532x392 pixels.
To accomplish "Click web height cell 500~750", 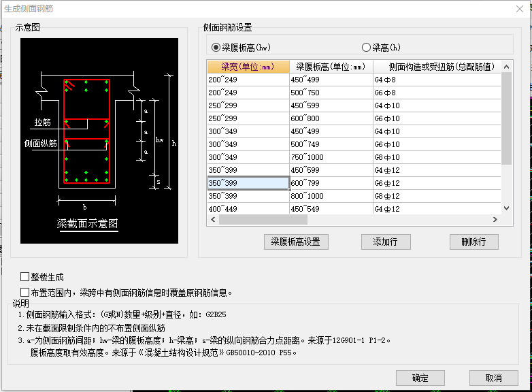I will point(331,93).
